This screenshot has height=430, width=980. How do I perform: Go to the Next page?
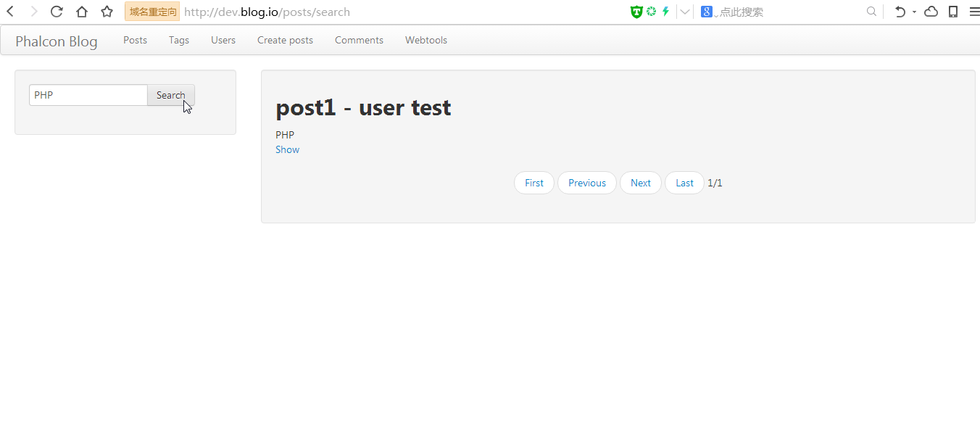[641, 183]
